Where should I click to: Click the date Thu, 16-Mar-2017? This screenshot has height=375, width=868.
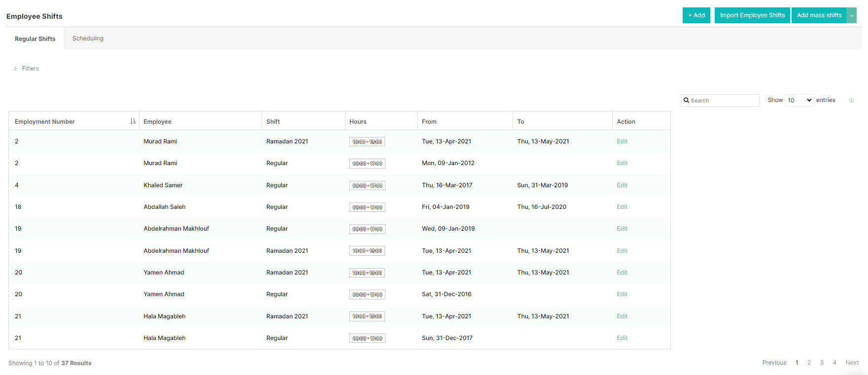(x=447, y=185)
